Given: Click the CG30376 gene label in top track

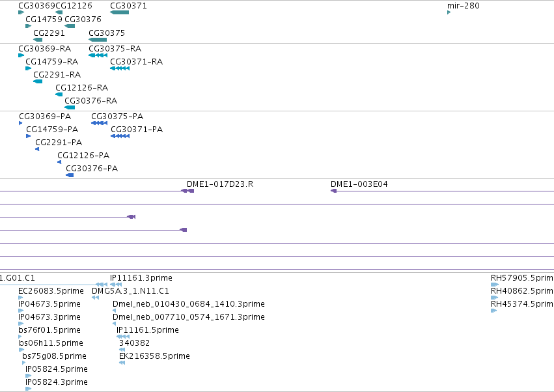Looking at the screenshot, I should pos(83,19).
